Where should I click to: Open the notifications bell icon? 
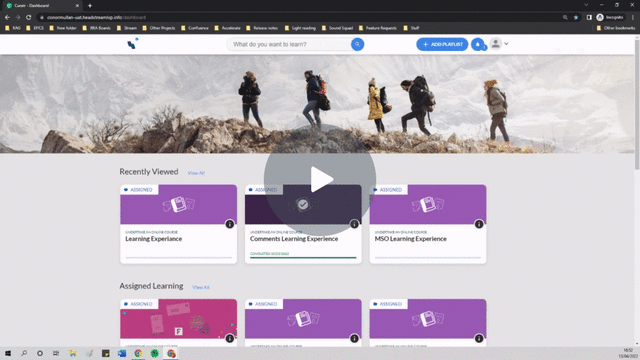click(478, 44)
